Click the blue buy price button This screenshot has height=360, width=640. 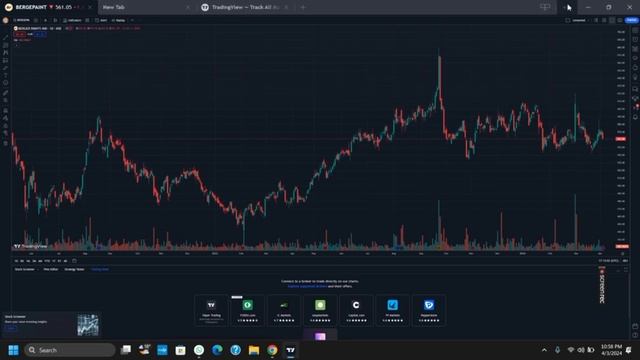[40, 34]
